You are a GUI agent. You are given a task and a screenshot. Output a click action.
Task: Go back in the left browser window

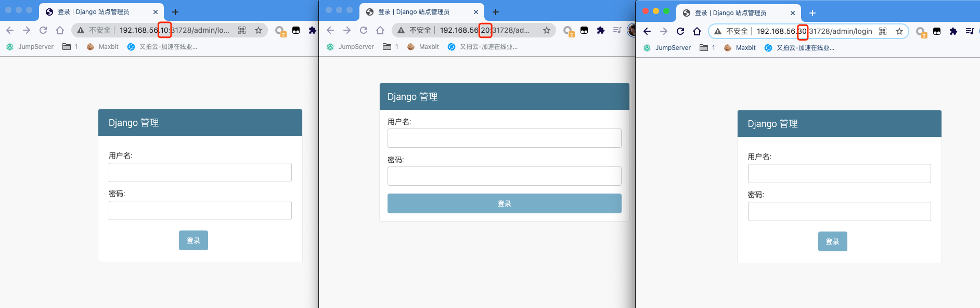point(10,30)
